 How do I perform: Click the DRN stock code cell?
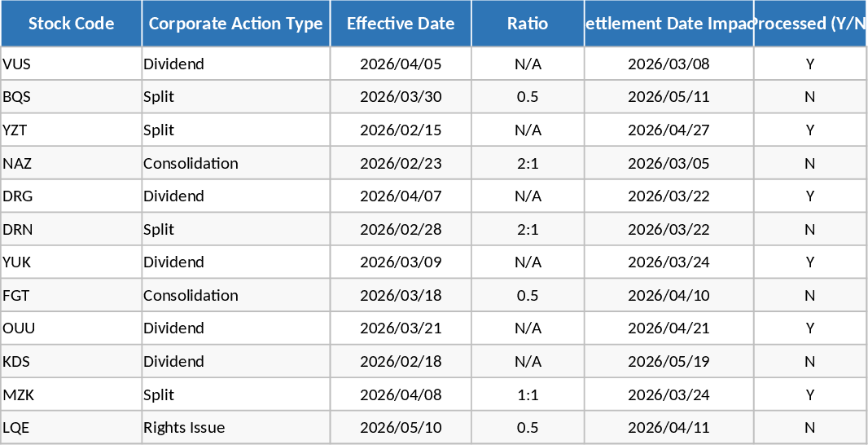pyautogui.click(x=72, y=229)
